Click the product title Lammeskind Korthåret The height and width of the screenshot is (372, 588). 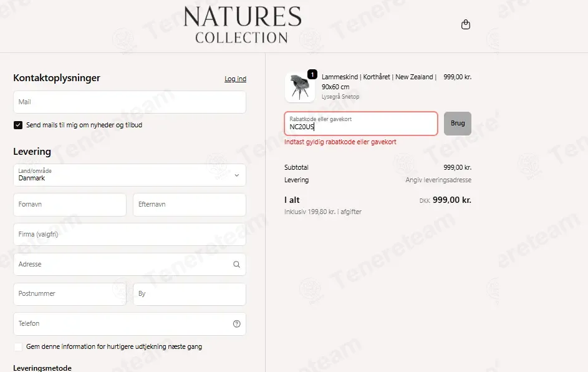pyautogui.click(x=378, y=82)
